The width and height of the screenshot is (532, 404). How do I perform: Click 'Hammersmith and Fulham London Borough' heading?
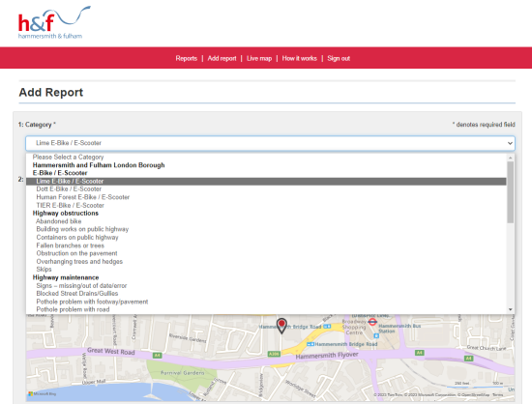tap(99, 165)
